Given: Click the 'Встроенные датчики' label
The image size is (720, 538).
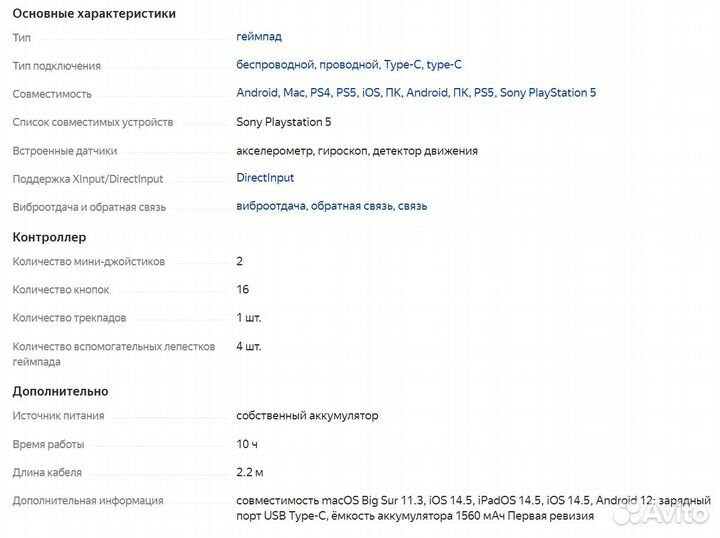Looking at the screenshot, I should tap(64, 151).
